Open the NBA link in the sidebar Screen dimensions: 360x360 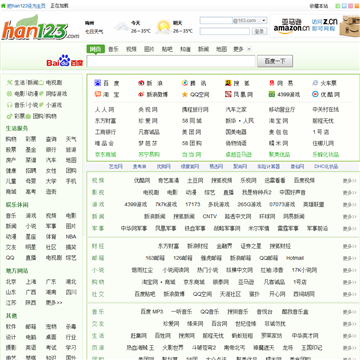[x=71, y=237]
